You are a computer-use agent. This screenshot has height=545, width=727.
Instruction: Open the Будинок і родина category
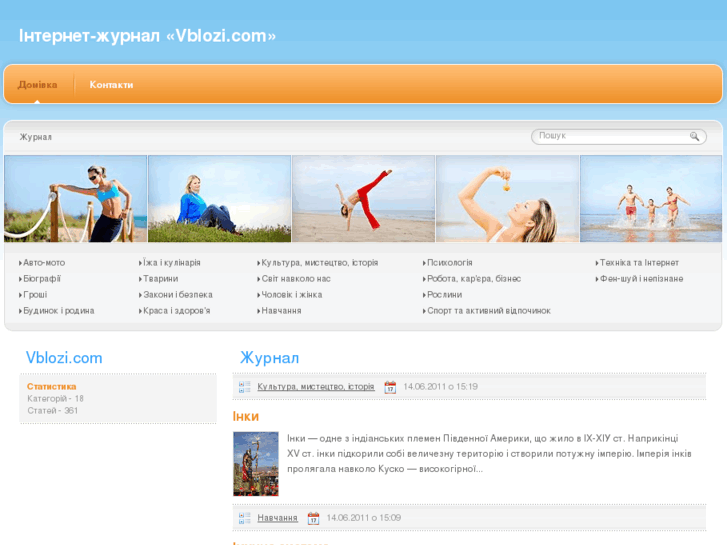(x=58, y=311)
